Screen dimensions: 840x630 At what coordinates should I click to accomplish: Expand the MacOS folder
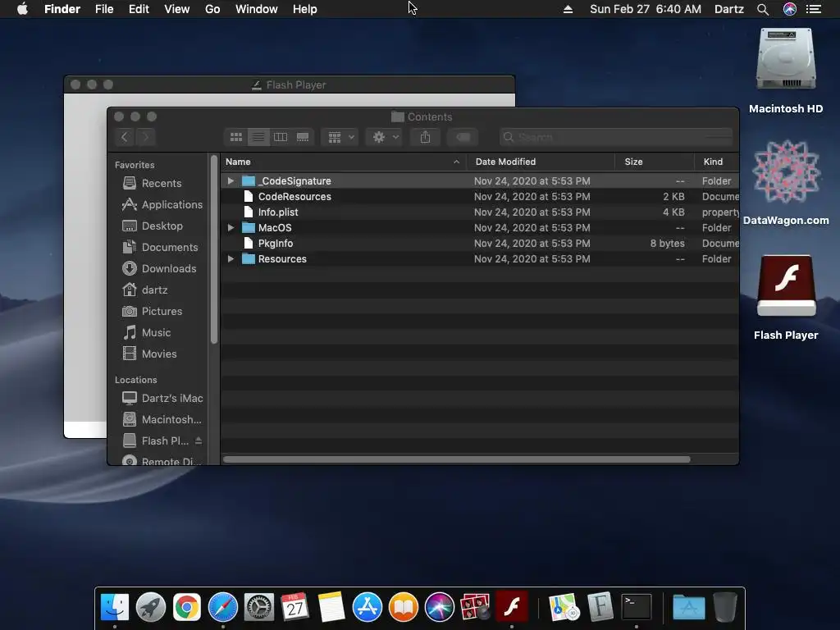pos(231,228)
